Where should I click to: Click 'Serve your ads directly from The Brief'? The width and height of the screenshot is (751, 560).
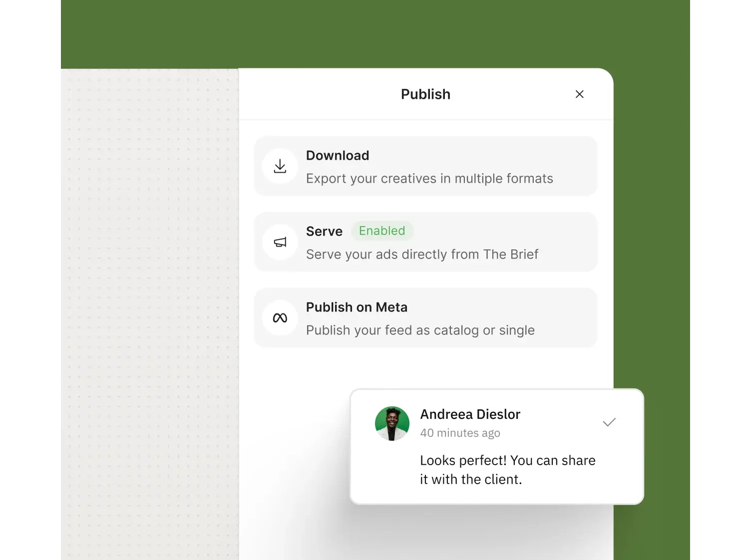pyautogui.click(x=422, y=255)
